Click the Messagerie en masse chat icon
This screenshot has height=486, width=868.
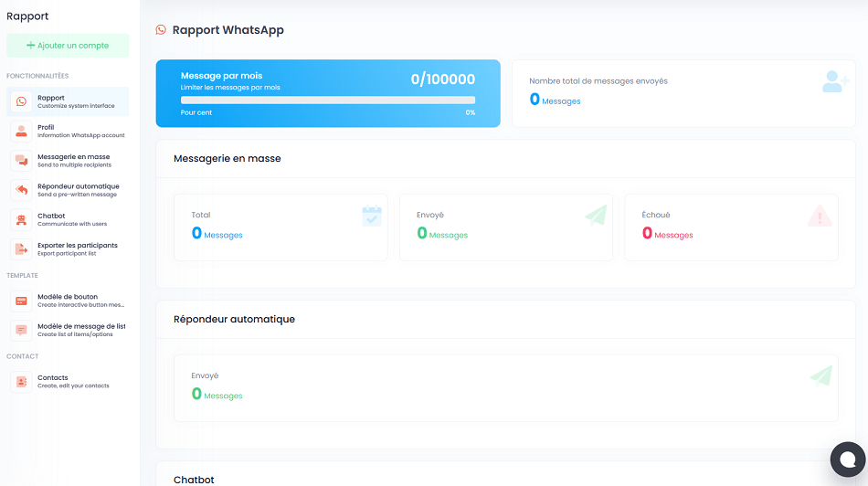coord(21,161)
